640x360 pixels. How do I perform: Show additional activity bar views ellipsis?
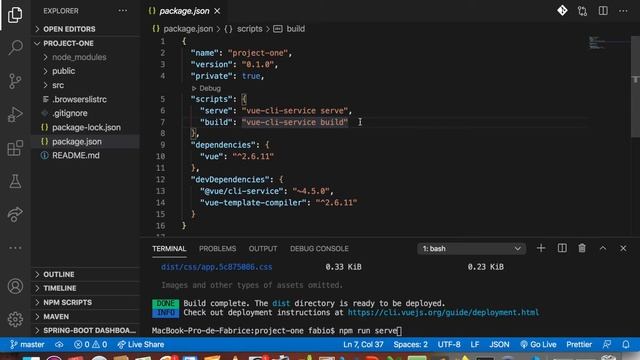[x=15, y=248]
